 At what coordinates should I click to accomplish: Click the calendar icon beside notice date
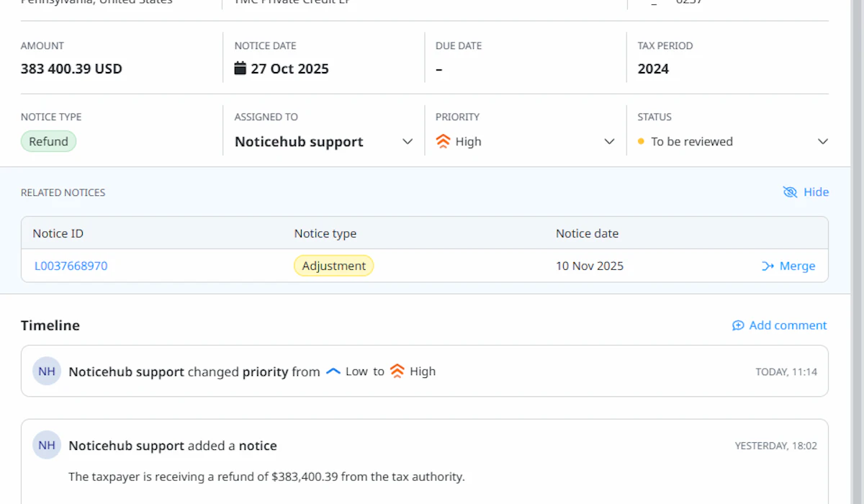(x=240, y=68)
